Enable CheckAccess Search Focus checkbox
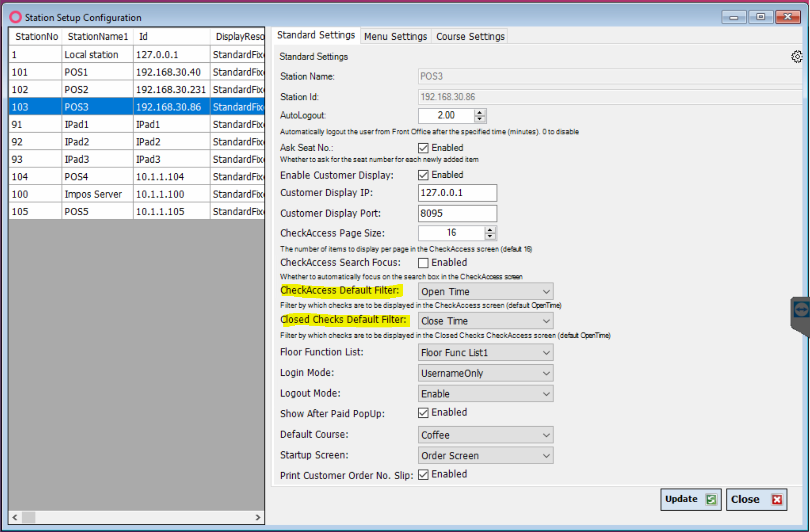Screen dimensions: 810x532 pos(423,263)
